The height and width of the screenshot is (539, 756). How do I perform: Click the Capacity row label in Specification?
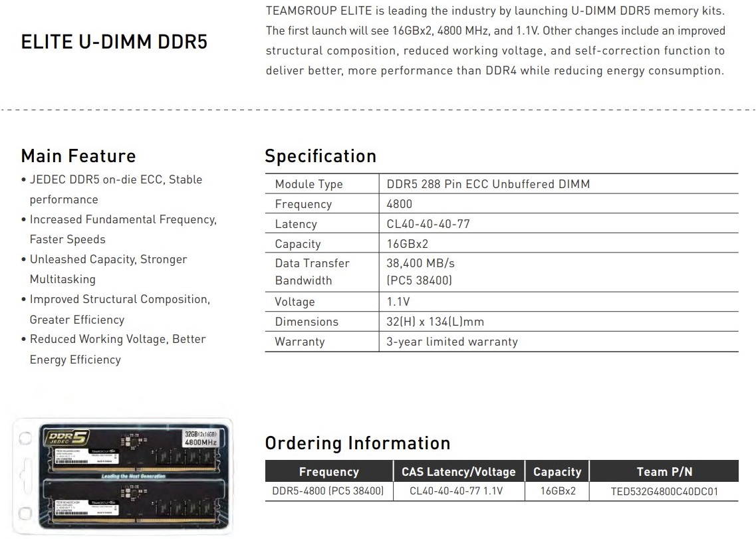[x=297, y=244]
